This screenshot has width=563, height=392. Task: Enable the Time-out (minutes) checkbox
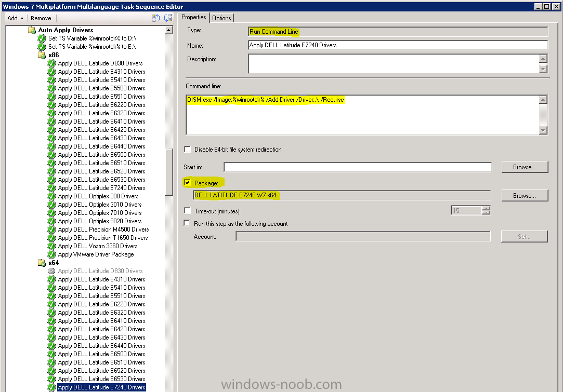[x=188, y=210]
